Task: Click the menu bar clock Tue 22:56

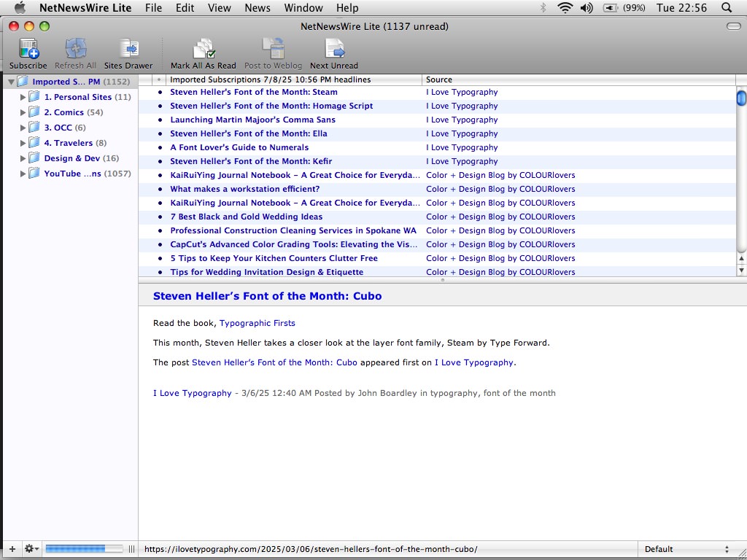Action: pyautogui.click(x=681, y=7)
